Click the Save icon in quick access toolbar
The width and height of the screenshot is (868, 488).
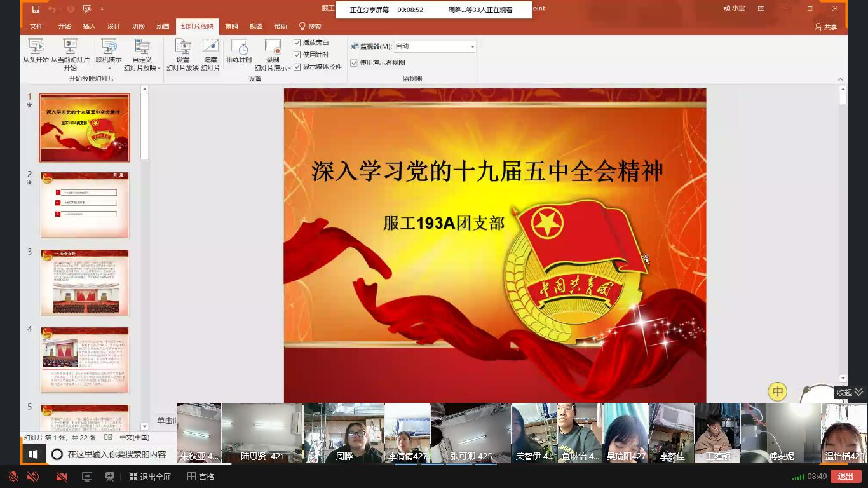36,9
